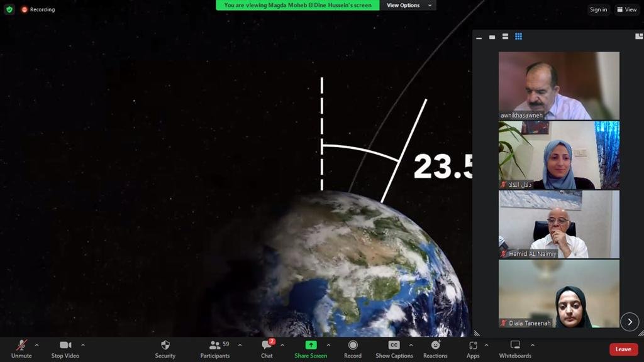This screenshot has height=362, width=644.
Task: Open the Chat panel
Action: tap(267, 349)
